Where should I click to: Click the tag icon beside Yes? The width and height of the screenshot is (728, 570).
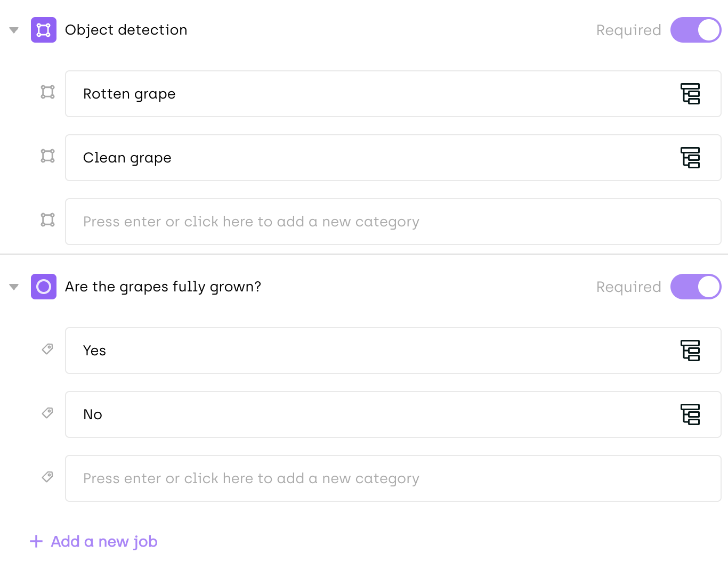(x=47, y=349)
